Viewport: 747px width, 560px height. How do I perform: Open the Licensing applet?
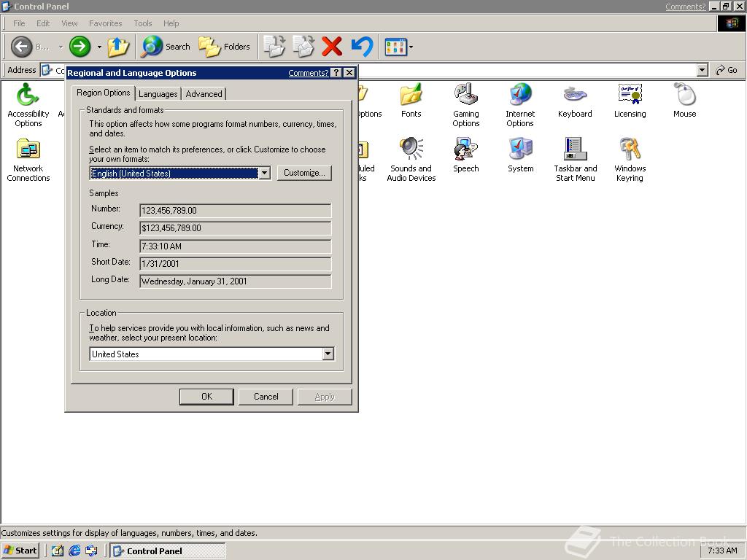tap(630, 101)
